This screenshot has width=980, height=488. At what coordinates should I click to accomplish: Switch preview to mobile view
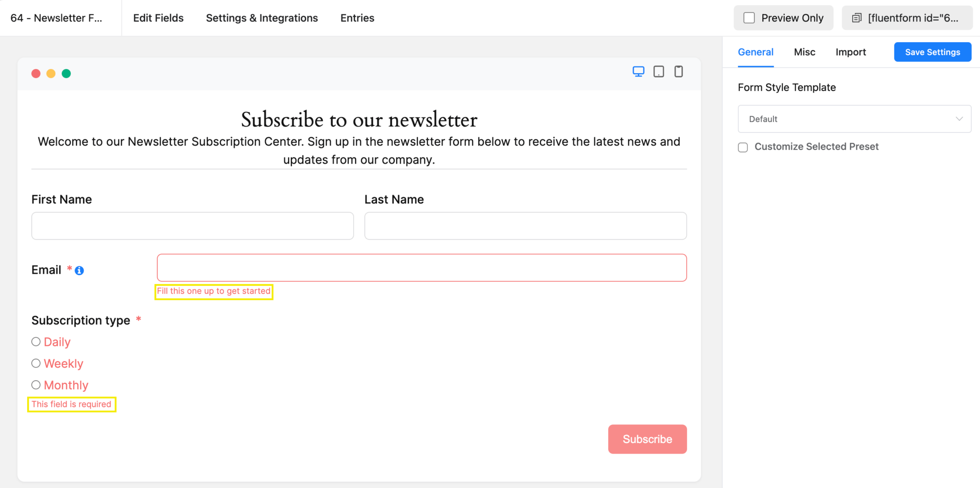coord(678,71)
